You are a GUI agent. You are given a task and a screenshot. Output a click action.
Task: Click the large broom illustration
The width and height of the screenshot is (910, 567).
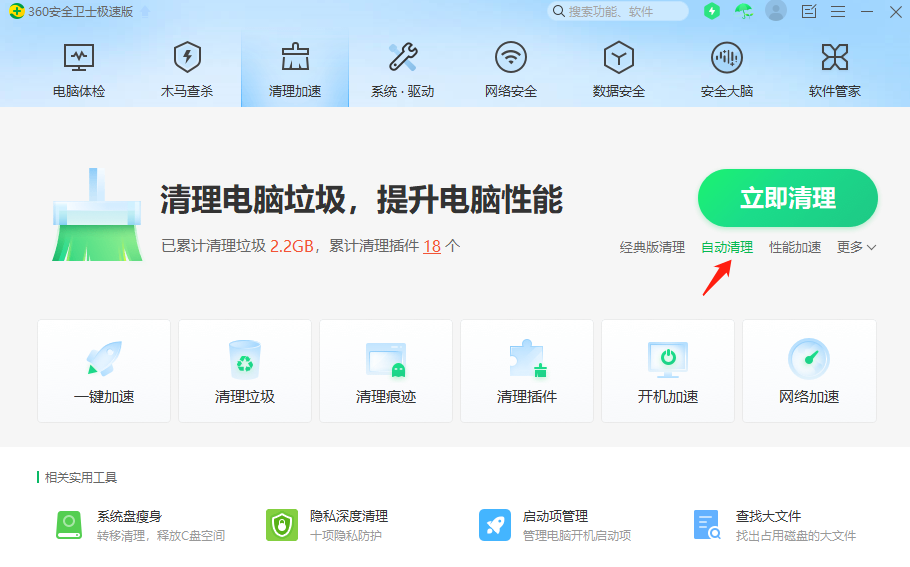[97, 214]
